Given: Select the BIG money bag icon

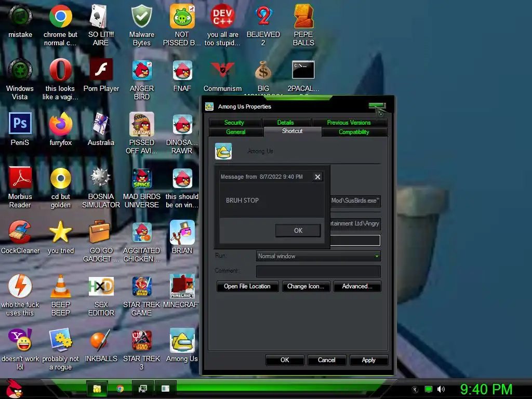Looking at the screenshot, I should [263, 70].
